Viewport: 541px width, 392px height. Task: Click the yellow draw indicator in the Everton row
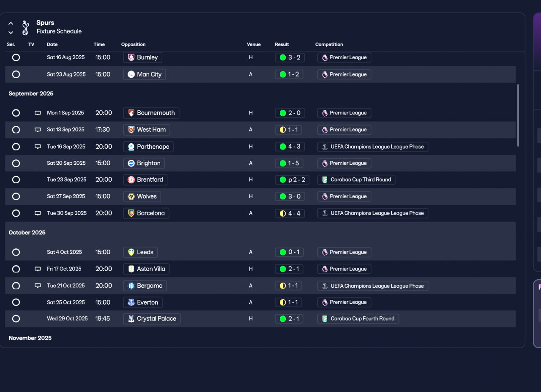[283, 302]
